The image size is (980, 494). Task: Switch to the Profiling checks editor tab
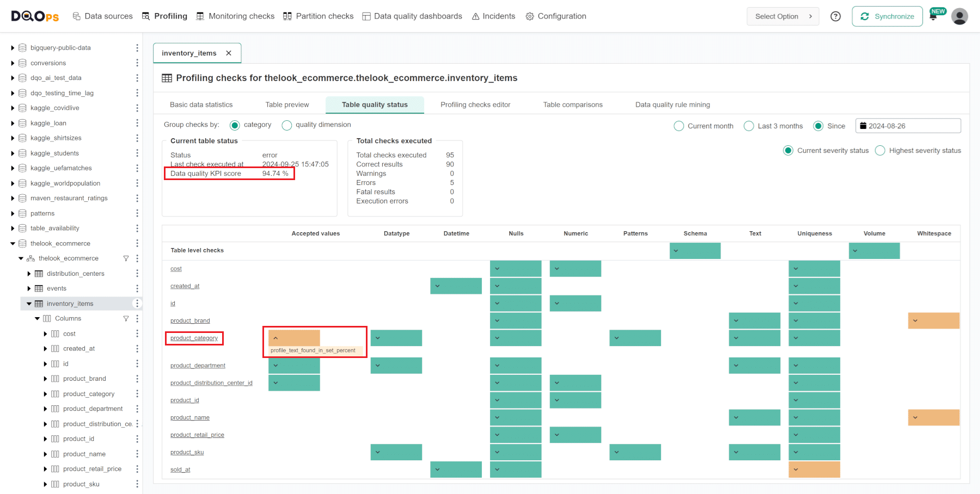475,104
